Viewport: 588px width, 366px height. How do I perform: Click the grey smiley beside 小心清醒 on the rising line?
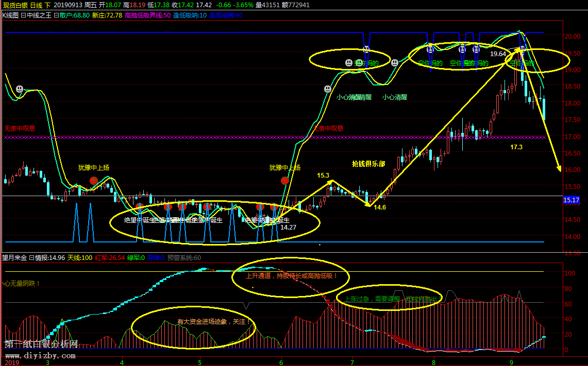tap(327, 89)
